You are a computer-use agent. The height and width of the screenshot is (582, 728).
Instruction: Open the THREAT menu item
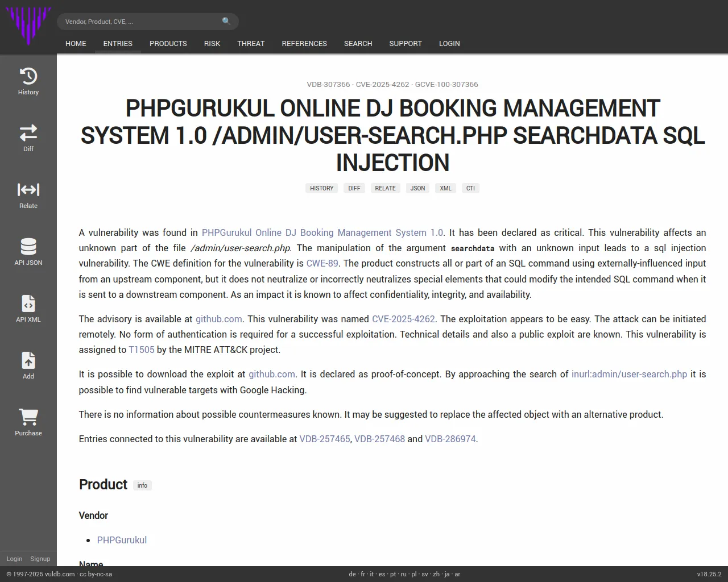(x=251, y=44)
